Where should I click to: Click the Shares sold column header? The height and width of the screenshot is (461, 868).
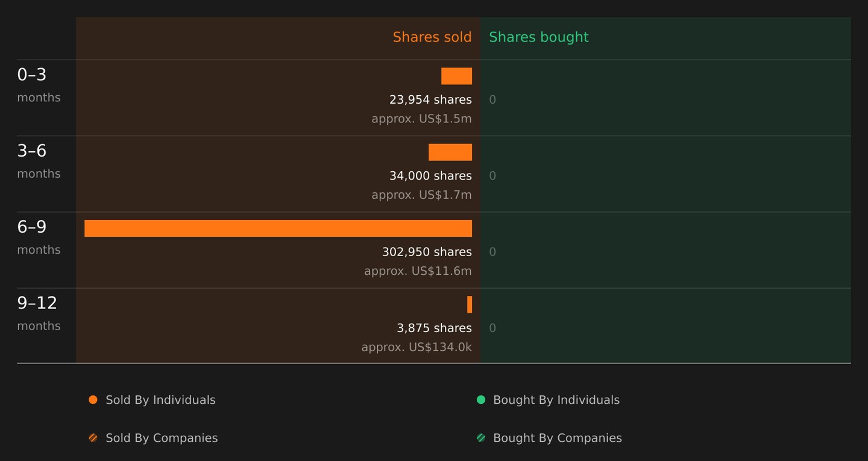point(432,37)
